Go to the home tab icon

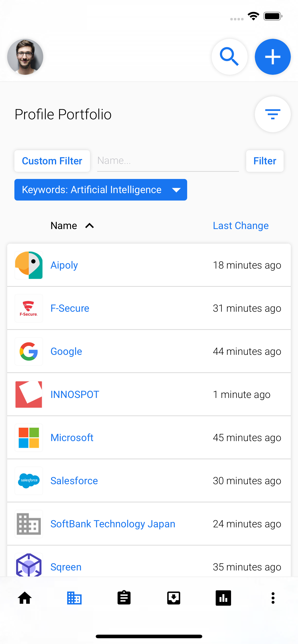click(x=25, y=598)
